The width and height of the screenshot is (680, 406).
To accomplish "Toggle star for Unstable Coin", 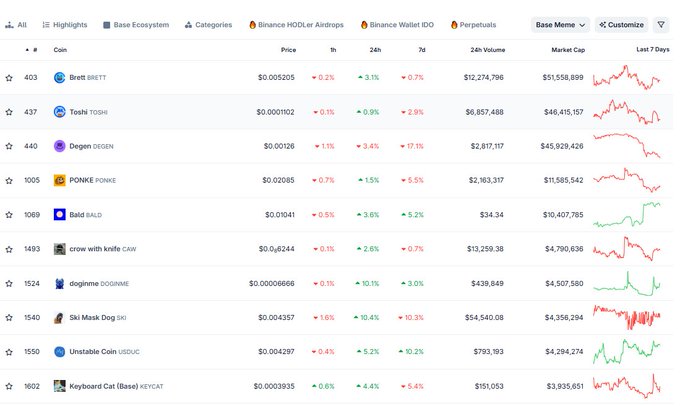I will [x=9, y=352].
